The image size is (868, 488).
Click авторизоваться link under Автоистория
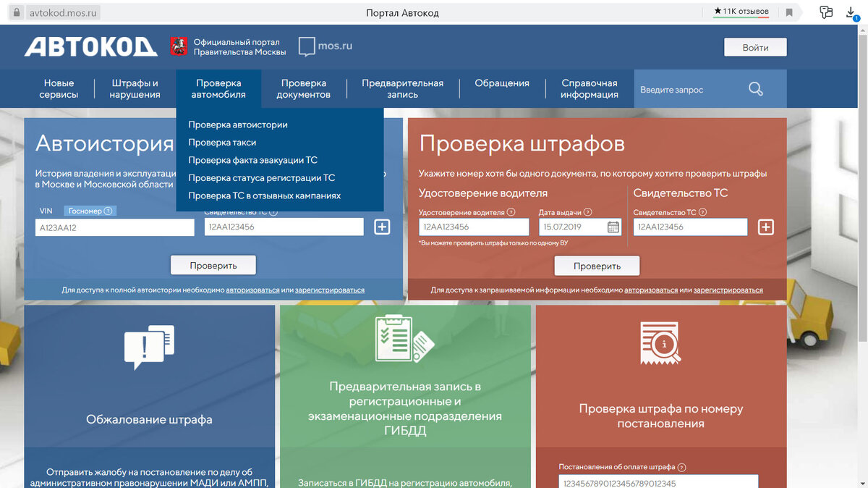(252, 290)
